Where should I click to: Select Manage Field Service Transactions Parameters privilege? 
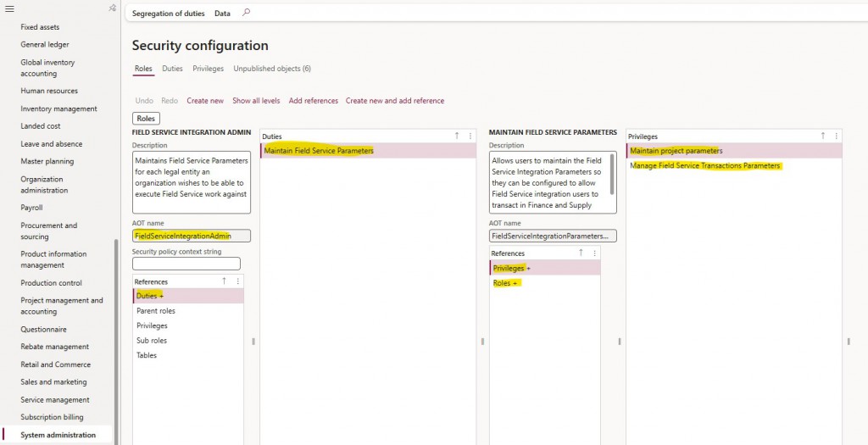point(734,165)
